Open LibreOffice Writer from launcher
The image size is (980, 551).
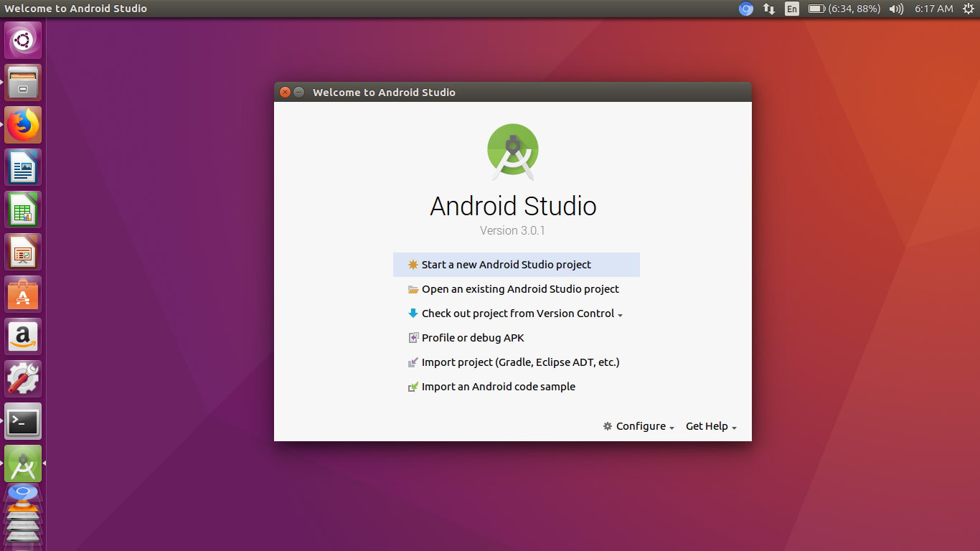23,167
